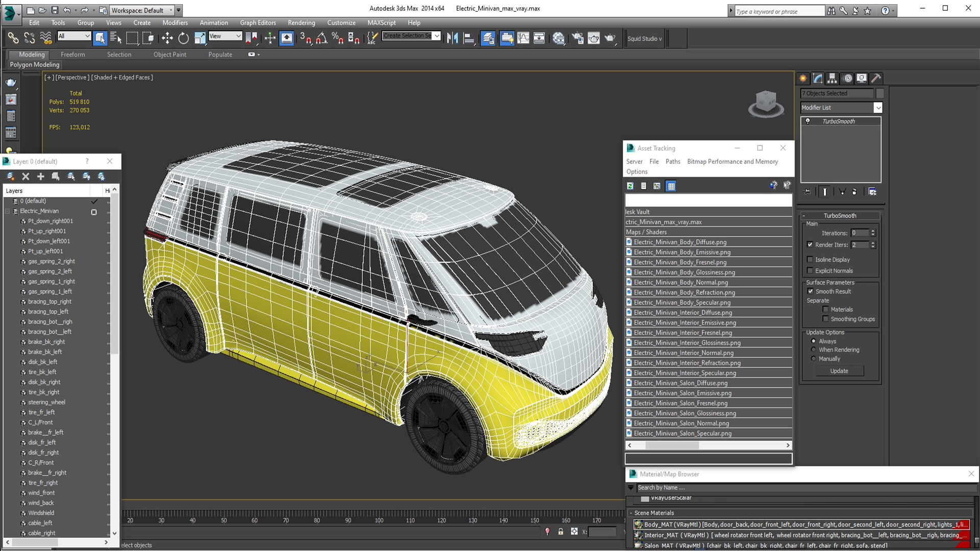Click the Bind to Space Warp tool
This screenshot has width=980, height=551.
pyautogui.click(x=46, y=38)
